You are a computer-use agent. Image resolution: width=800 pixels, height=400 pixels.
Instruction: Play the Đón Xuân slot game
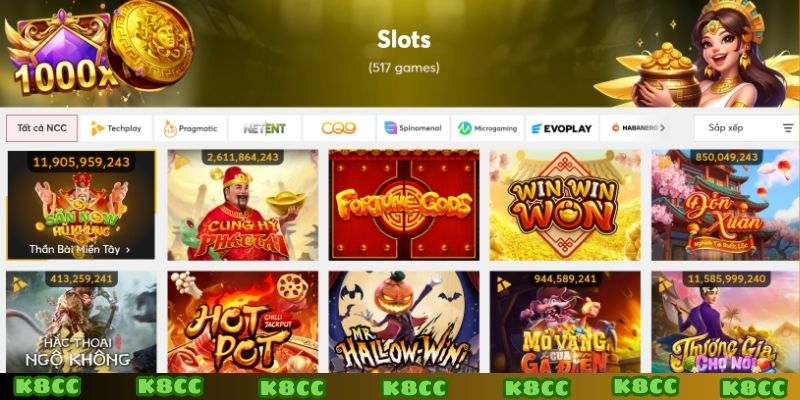coord(726,205)
